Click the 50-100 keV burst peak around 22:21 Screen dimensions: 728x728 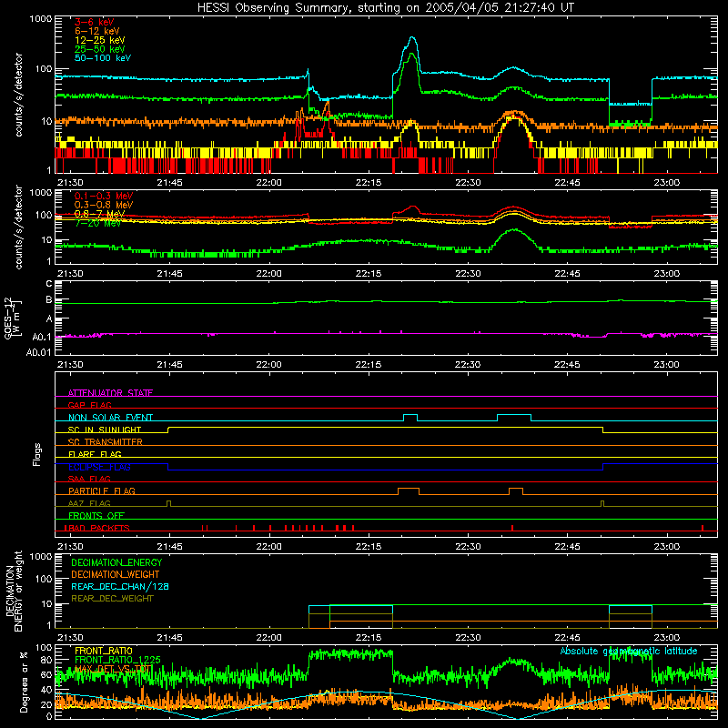pyautogui.click(x=412, y=37)
